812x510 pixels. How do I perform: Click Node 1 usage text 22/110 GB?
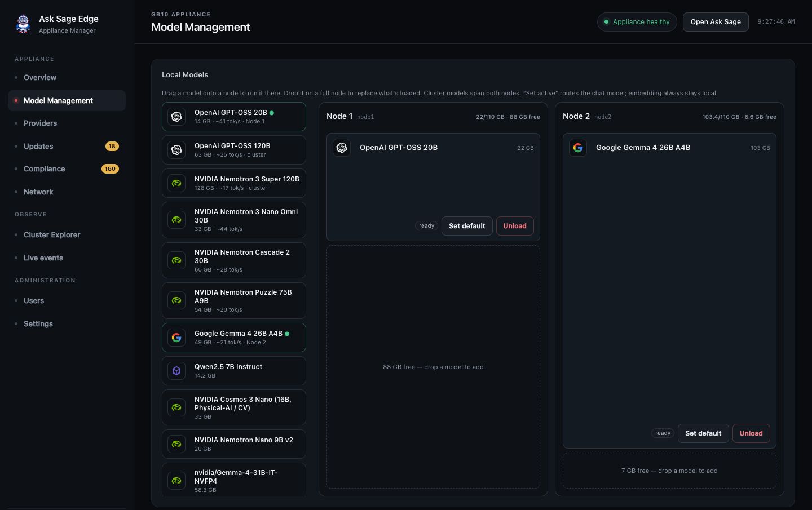508,117
